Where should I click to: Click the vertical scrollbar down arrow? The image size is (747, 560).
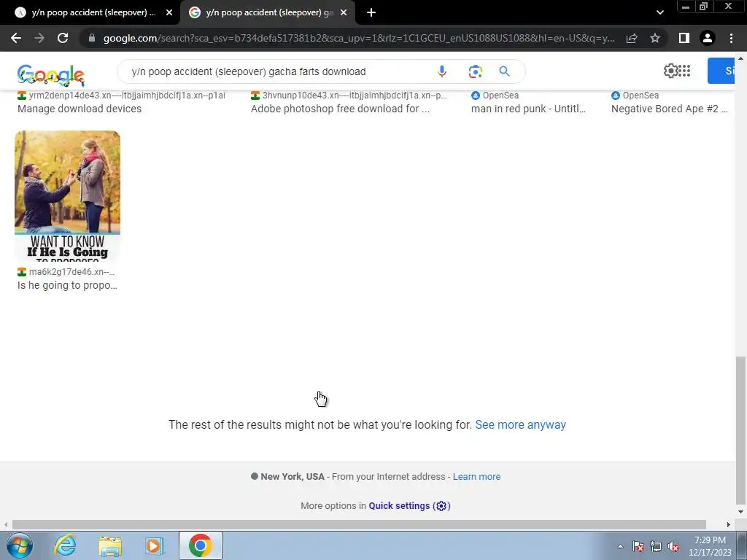point(740,512)
